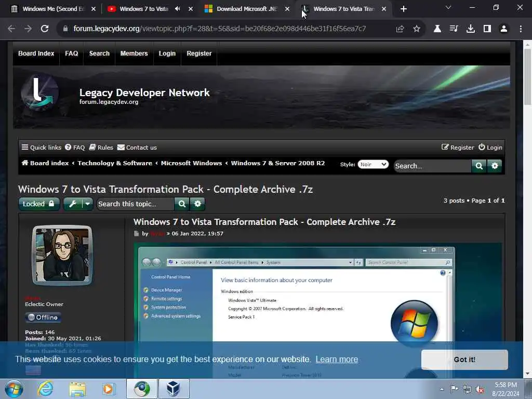This screenshot has height=399, width=532.
Task: Open the browser profile icon
Action: coord(504,29)
